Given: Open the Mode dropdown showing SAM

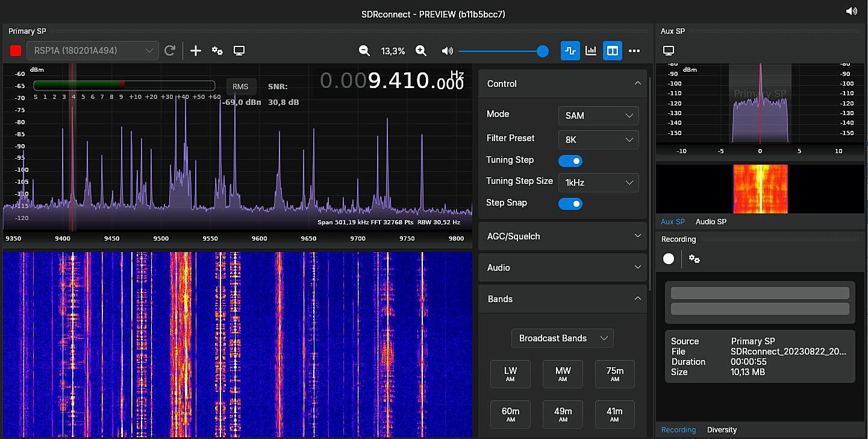Looking at the screenshot, I should coord(598,116).
